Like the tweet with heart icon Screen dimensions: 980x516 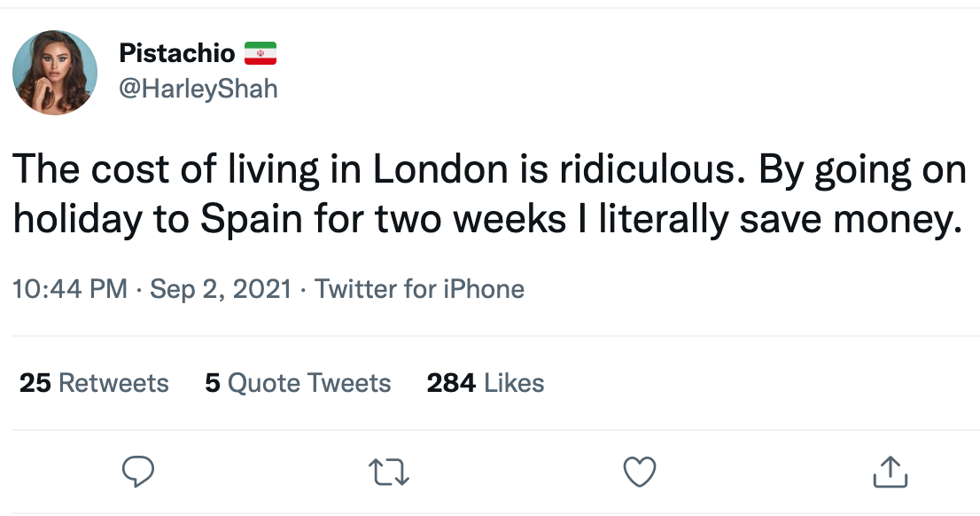639,471
